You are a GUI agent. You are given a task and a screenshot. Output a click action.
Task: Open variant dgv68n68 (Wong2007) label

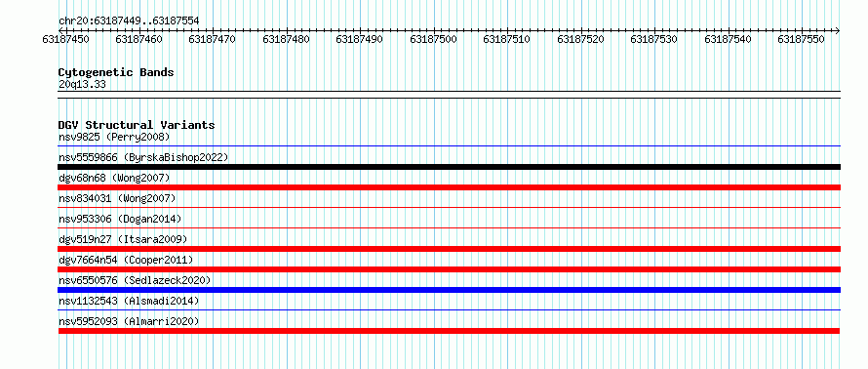click(x=114, y=178)
